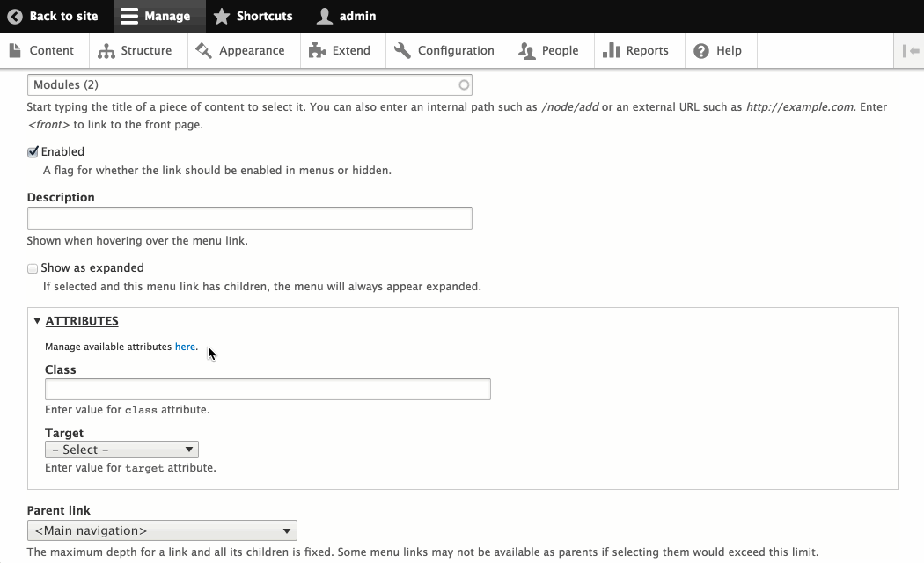Click the Manage hamburger icon
This screenshot has height=563, width=924.
pos(129,17)
